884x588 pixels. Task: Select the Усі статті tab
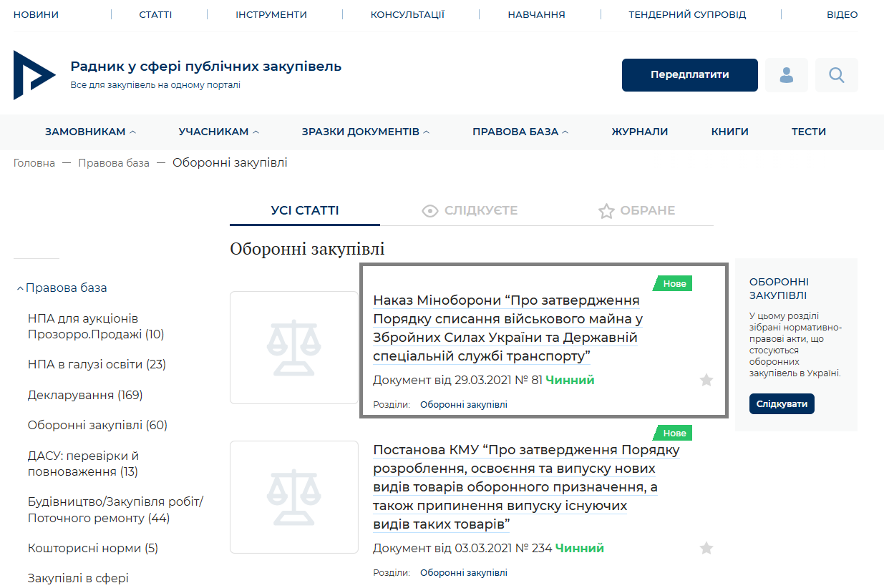305,210
